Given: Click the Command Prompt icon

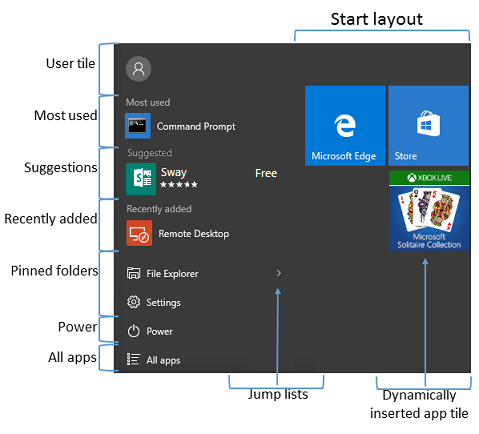Looking at the screenshot, I should tap(138, 126).
